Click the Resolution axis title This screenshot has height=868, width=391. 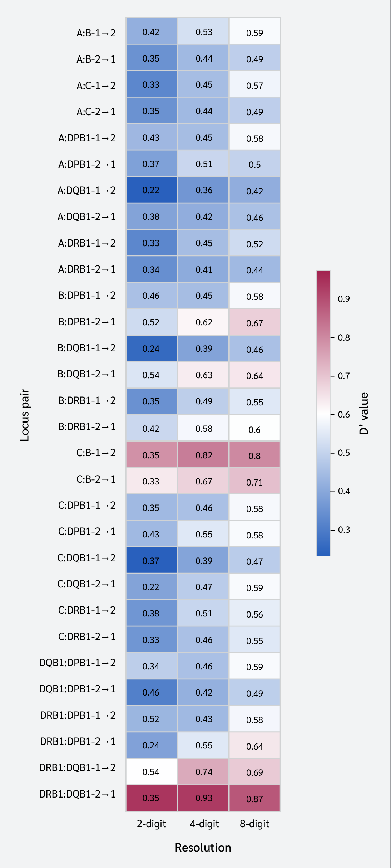click(203, 848)
